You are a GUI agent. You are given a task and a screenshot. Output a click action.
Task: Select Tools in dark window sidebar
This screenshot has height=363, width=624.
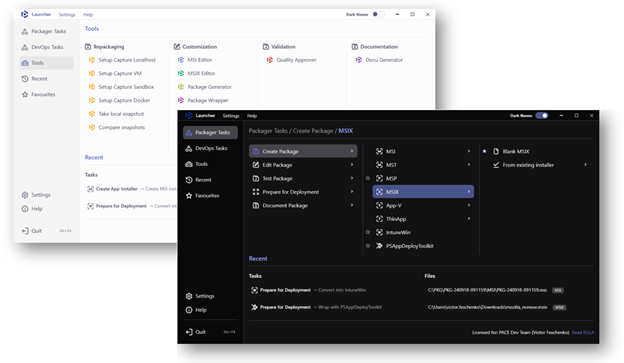coord(210,164)
